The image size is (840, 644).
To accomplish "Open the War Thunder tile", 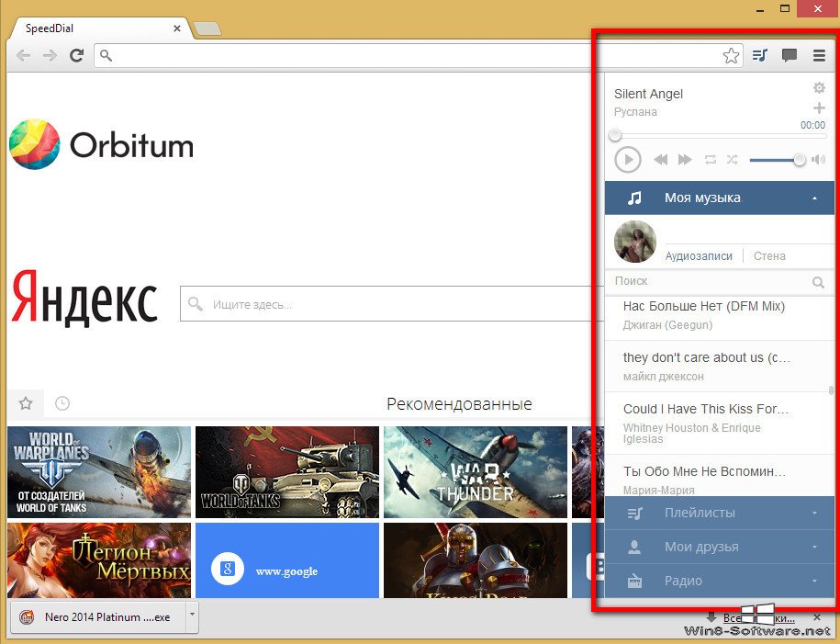I will 476,472.
